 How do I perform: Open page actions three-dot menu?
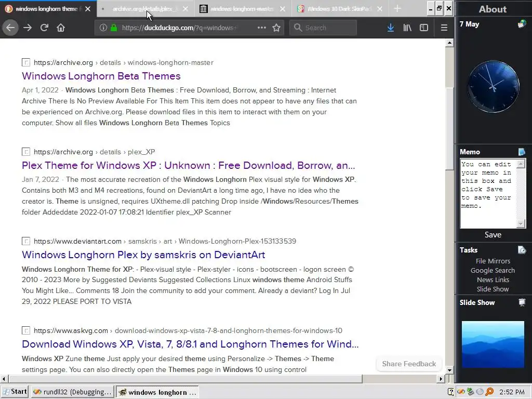(x=262, y=28)
